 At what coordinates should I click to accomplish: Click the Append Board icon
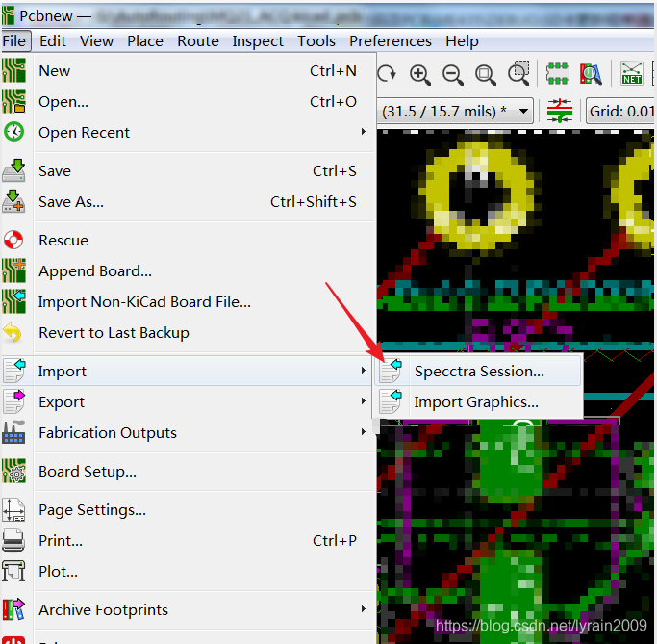tap(13, 270)
